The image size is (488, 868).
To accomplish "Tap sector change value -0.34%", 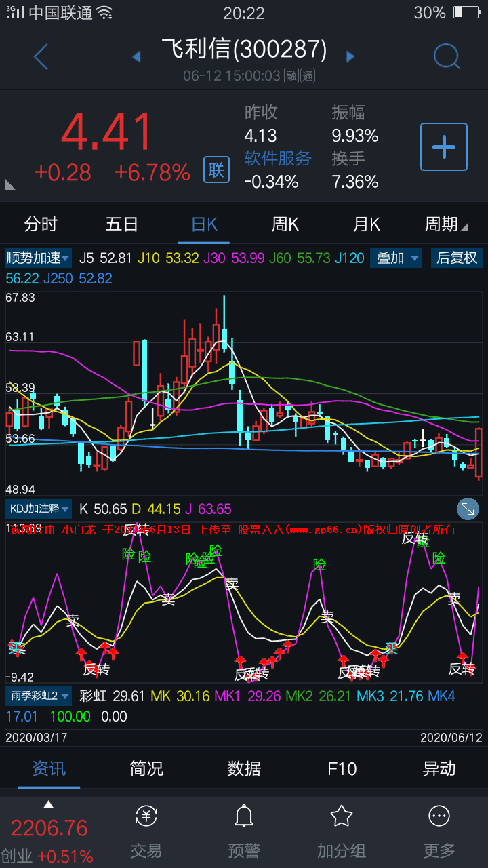I will [271, 181].
